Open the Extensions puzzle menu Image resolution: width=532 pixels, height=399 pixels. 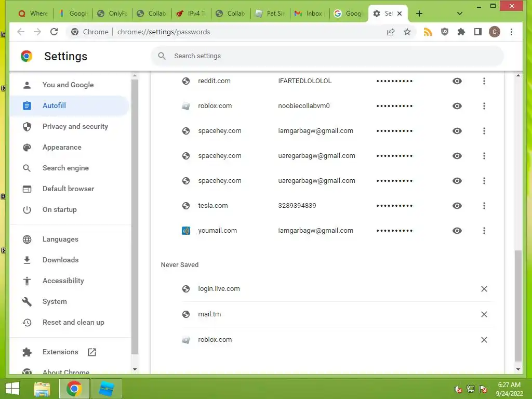[461, 32]
